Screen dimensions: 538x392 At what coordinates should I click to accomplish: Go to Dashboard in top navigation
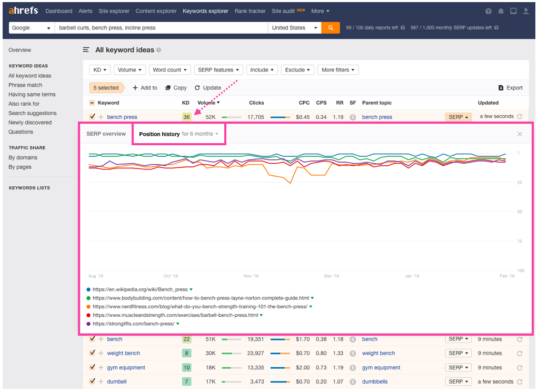pos(58,12)
